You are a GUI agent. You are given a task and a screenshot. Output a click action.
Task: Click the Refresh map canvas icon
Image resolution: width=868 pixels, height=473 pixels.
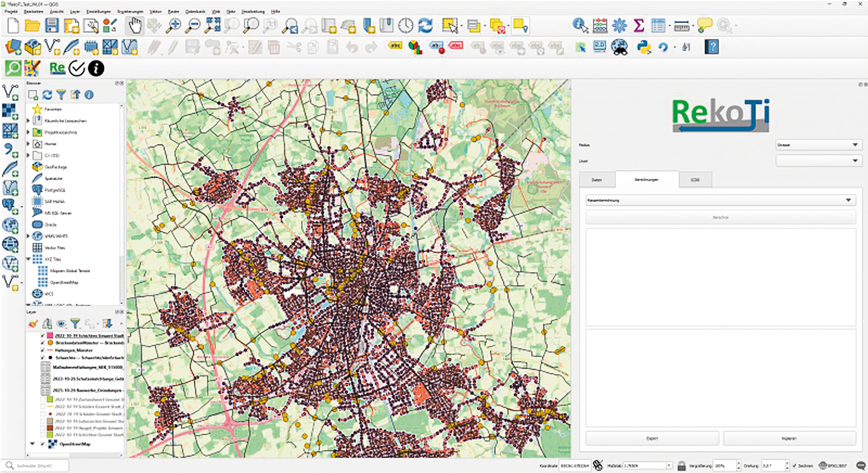tap(425, 26)
